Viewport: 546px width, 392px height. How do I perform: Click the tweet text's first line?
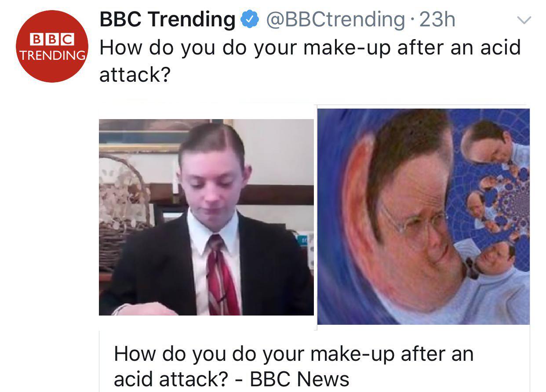(x=310, y=47)
